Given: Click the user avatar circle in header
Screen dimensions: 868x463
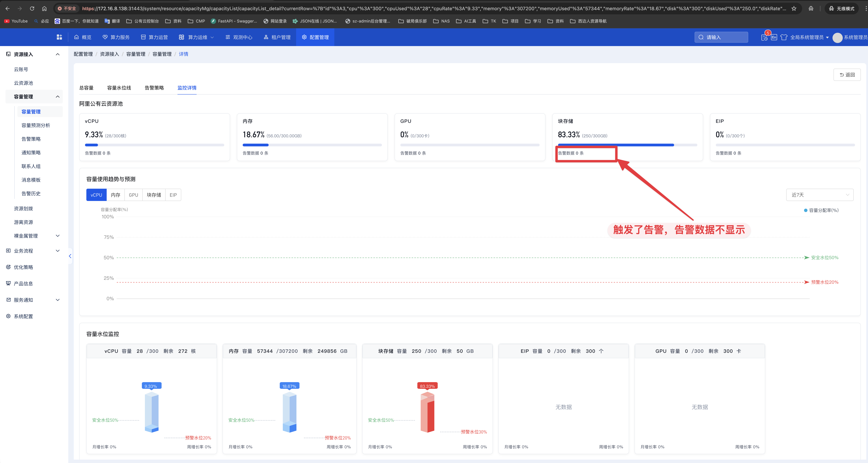Looking at the screenshot, I should 837,37.
